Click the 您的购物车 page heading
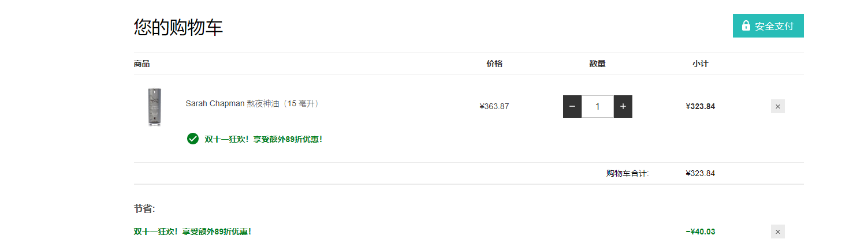The height and width of the screenshot is (250, 868). (x=178, y=27)
